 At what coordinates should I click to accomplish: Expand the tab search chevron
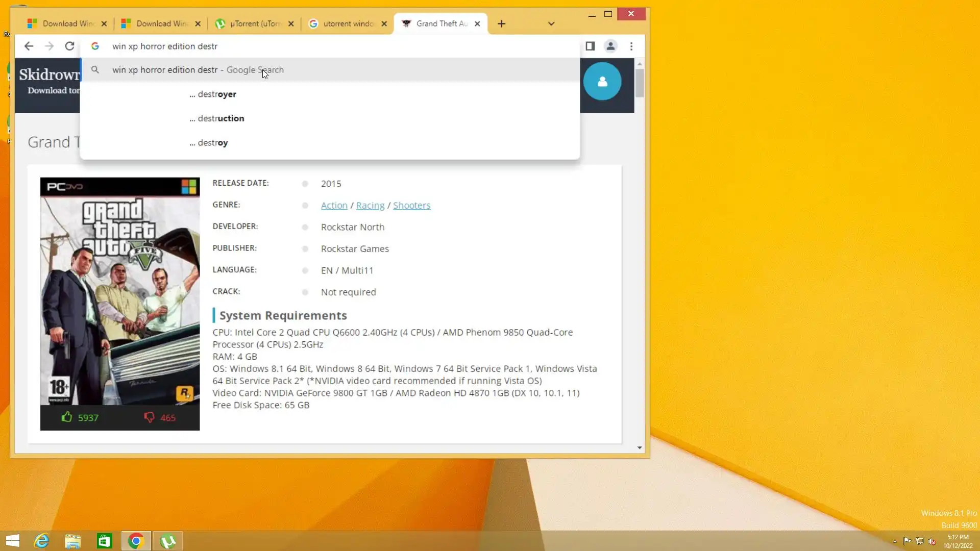[551, 24]
